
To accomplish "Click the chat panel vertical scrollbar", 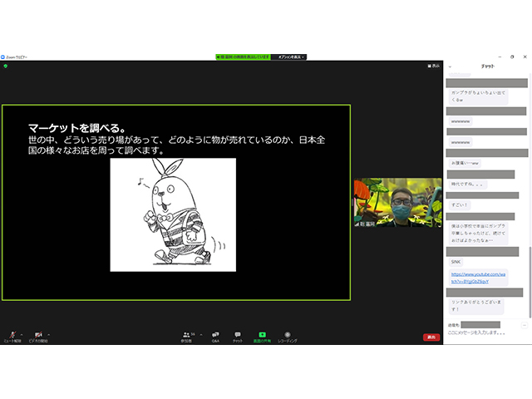I will coord(530,283).
